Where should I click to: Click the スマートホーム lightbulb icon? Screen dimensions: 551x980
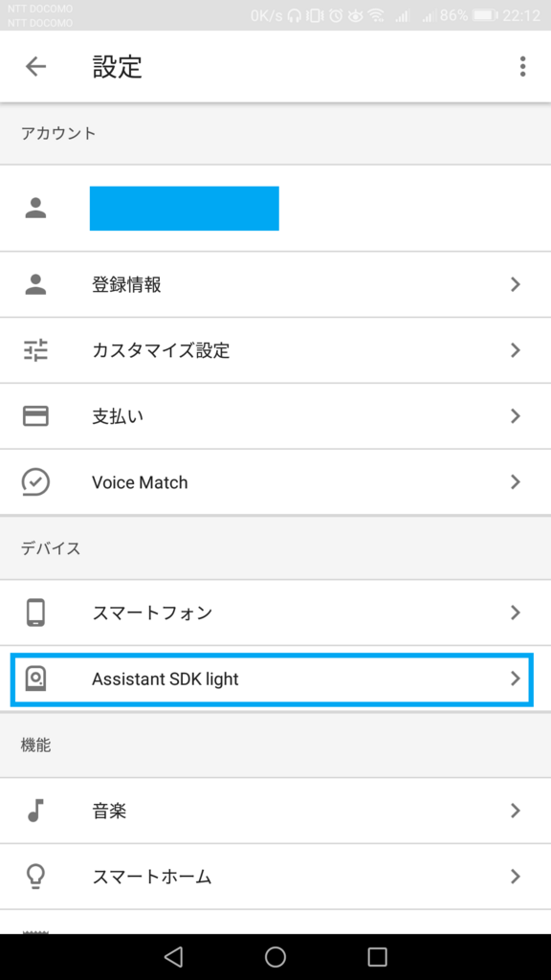[x=38, y=876]
